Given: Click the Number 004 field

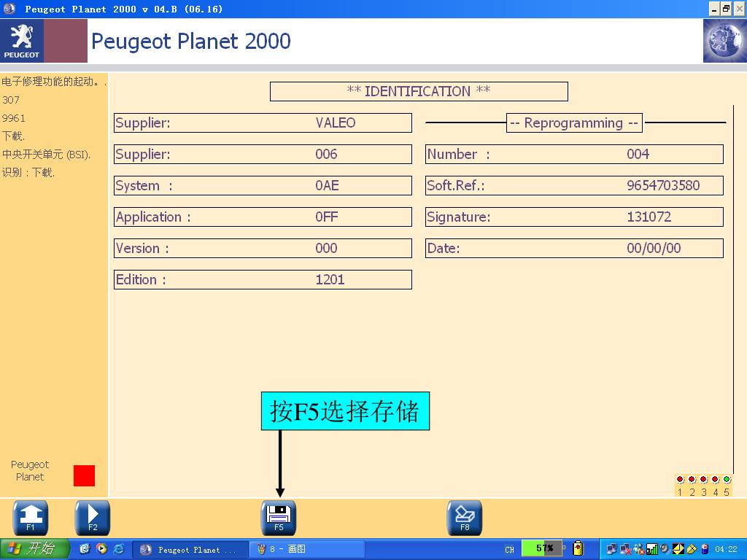Looking at the screenshot, I should [574, 155].
